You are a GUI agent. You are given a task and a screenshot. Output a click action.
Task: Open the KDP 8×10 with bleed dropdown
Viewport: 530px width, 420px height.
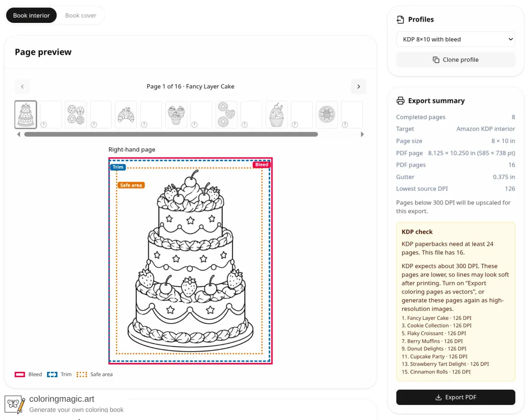pos(456,39)
